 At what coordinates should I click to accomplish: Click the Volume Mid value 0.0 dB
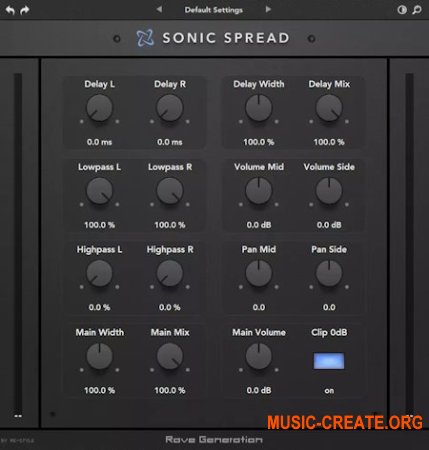259,225
